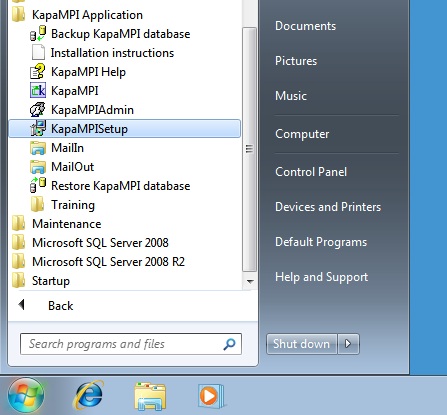Open Pictures from the Start menu
This screenshot has height=415, width=447.
pos(296,61)
